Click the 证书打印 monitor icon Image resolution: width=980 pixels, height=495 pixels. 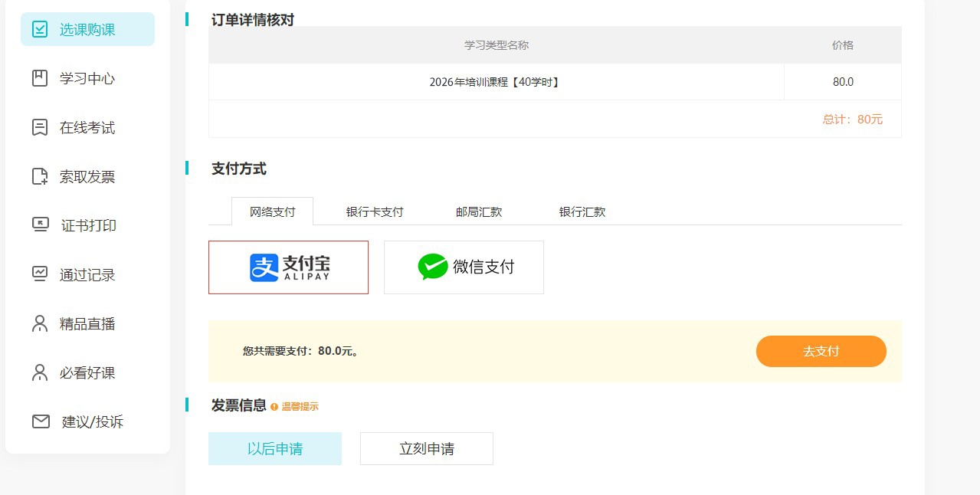point(41,225)
